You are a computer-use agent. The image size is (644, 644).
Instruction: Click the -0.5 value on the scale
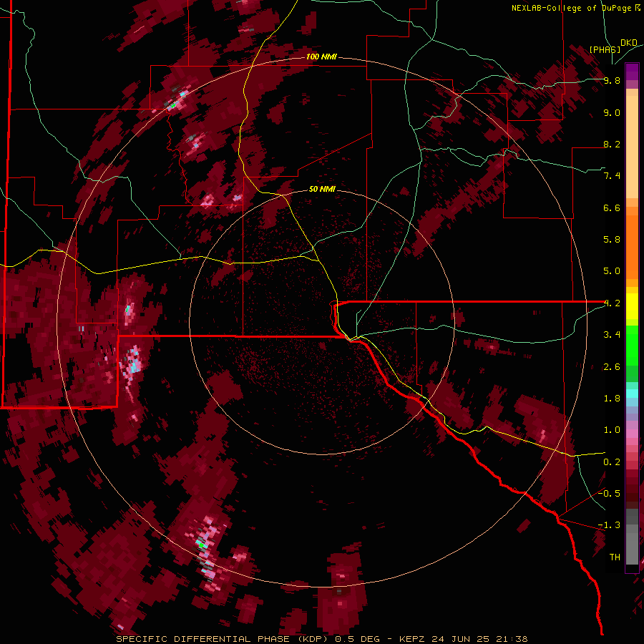pyautogui.click(x=609, y=493)
